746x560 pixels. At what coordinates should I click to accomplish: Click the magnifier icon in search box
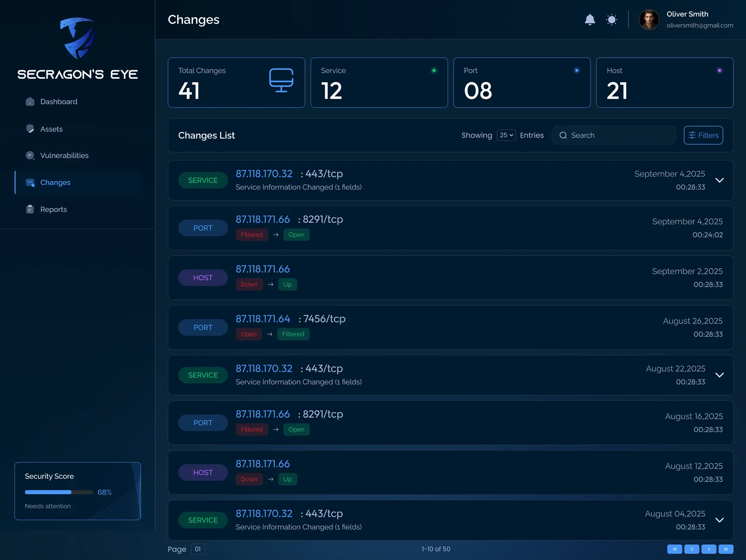coord(563,135)
